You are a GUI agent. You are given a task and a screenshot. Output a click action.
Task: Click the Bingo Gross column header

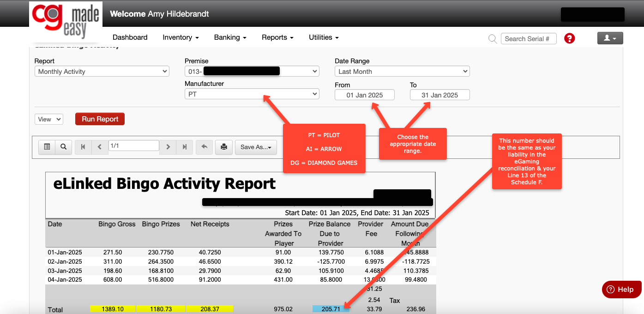[117, 224]
